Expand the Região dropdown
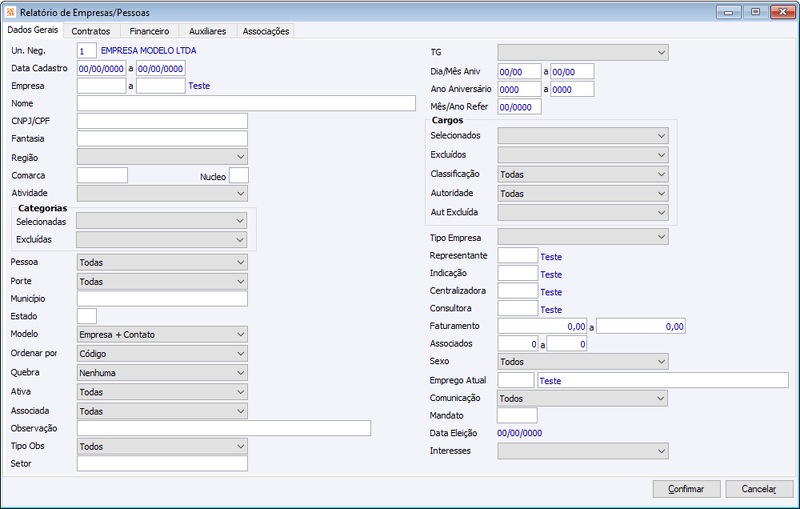The width and height of the screenshot is (800, 509). 162,157
